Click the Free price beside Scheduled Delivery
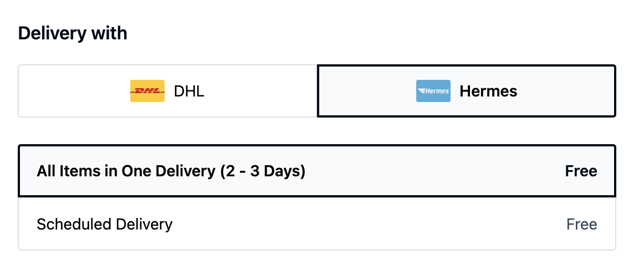 [x=581, y=225]
